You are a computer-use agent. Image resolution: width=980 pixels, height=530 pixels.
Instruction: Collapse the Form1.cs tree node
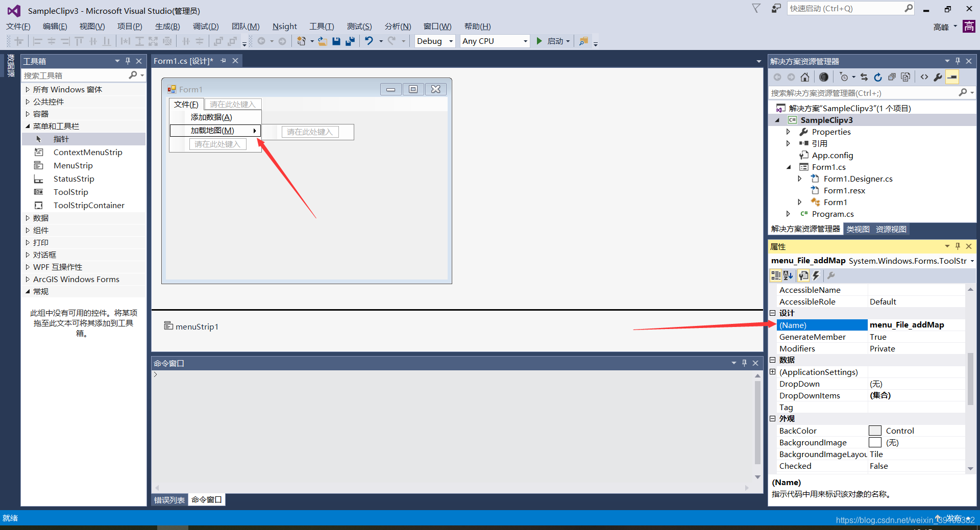click(x=789, y=167)
